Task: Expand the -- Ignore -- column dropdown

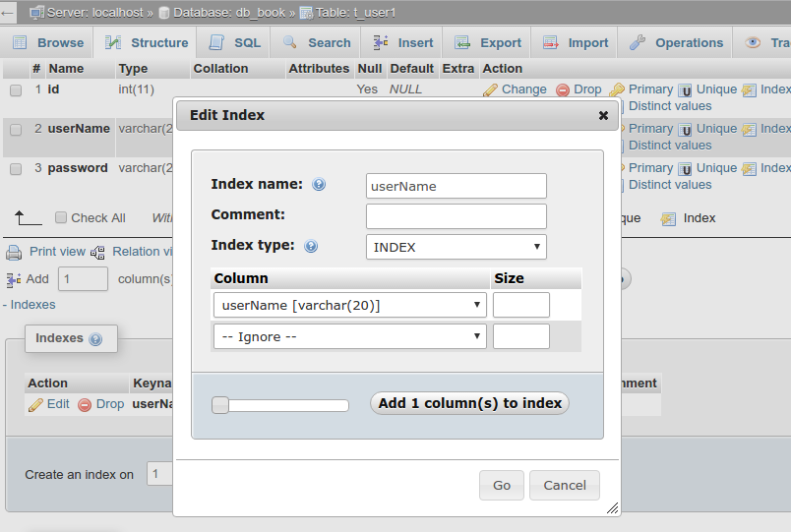Action: coord(349,336)
